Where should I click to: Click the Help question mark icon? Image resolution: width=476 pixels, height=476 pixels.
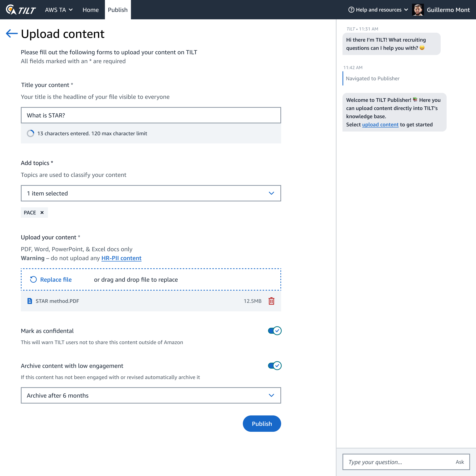351,10
